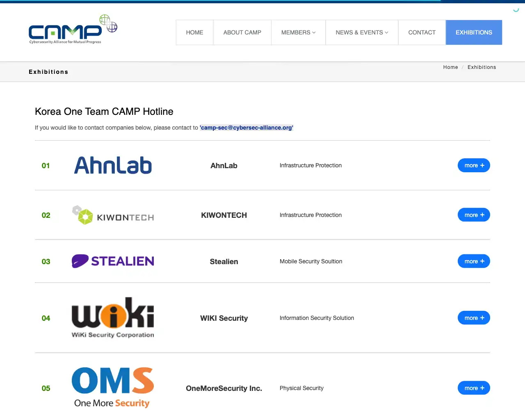The height and width of the screenshot is (420, 525).
Task: Click the Stealien company name text
Action: click(x=224, y=262)
